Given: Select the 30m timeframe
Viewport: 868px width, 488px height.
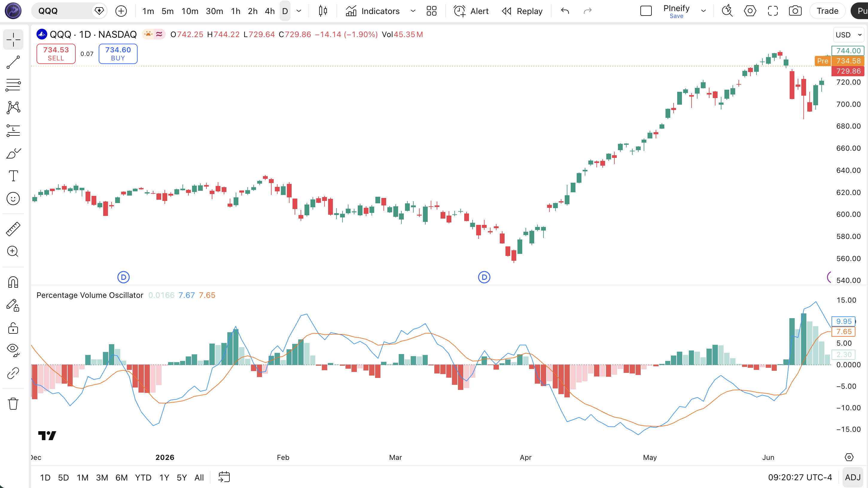Looking at the screenshot, I should pyautogui.click(x=214, y=11).
